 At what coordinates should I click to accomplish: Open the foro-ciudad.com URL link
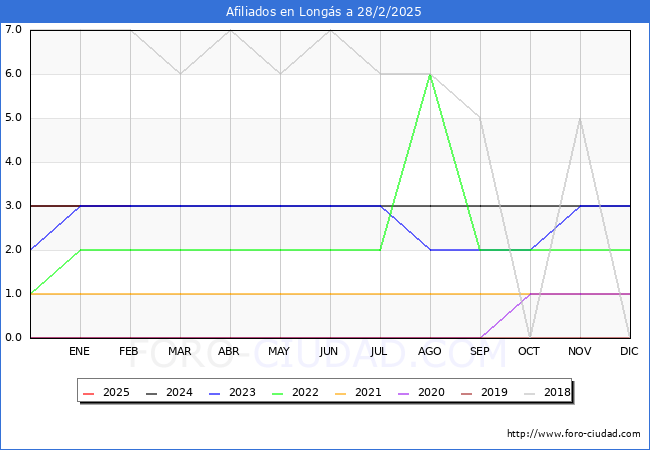(x=574, y=434)
